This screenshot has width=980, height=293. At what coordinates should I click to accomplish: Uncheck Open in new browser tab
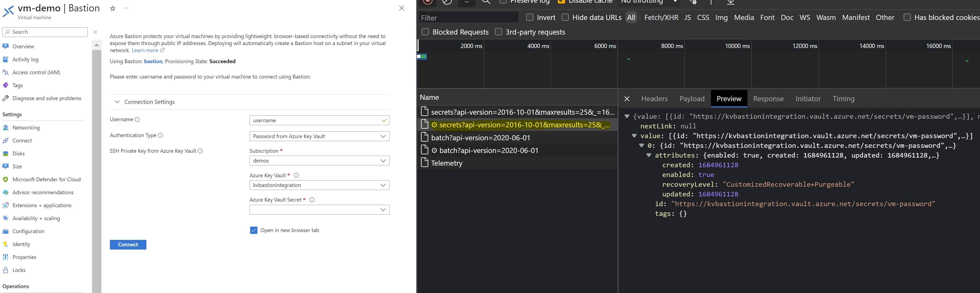[254, 230]
